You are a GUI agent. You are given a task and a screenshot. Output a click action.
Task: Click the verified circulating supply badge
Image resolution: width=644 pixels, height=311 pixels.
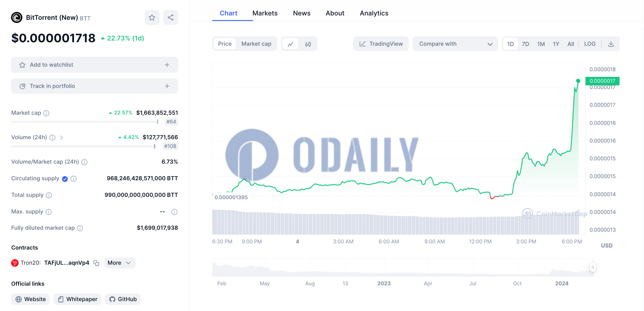[65, 179]
